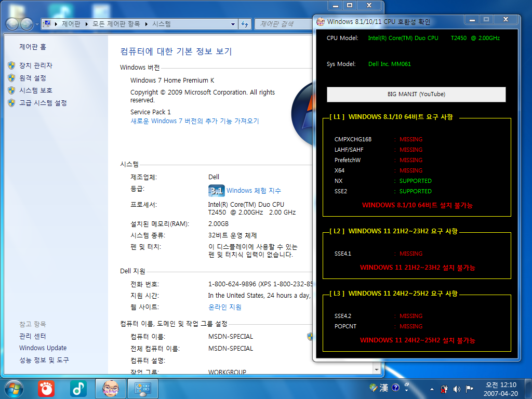Click WINDOWS 11 24H2~25H2 설치 불가능 message
This screenshot has height=399, width=532.
tap(417, 340)
